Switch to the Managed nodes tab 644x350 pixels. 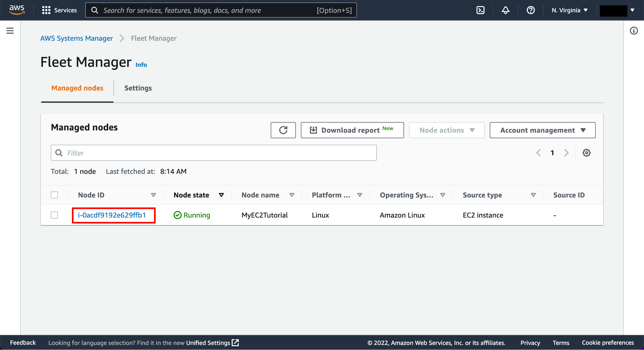click(x=77, y=88)
